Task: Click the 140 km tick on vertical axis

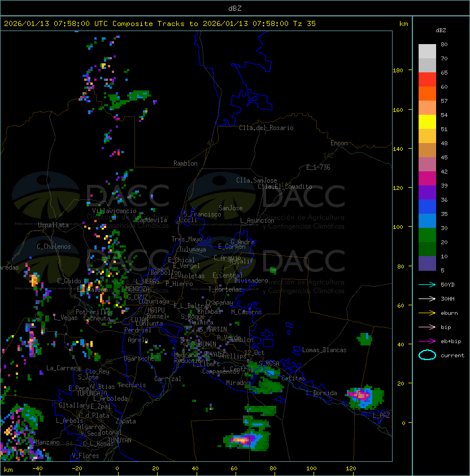Action: (x=398, y=149)
